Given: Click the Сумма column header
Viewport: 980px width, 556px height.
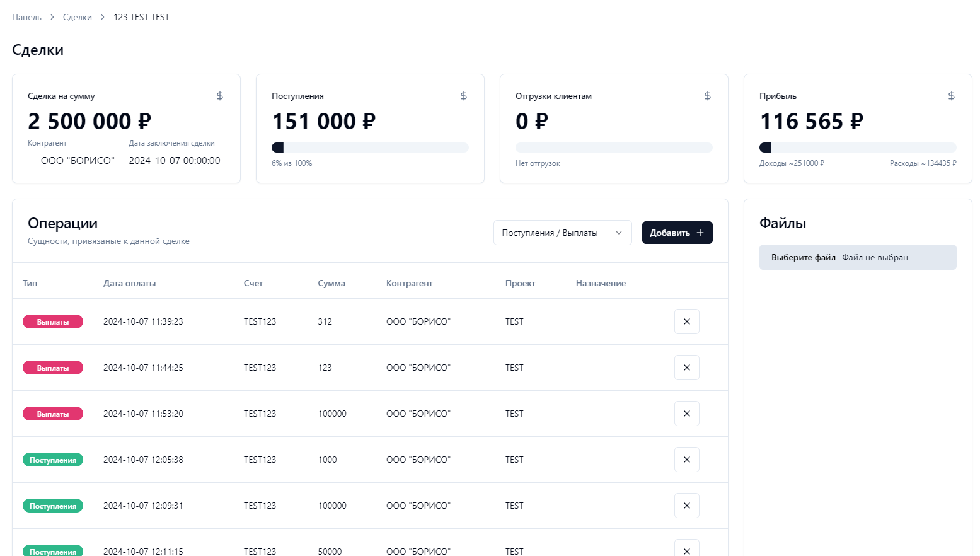Looking at the screenshot, I should point(331,283).
